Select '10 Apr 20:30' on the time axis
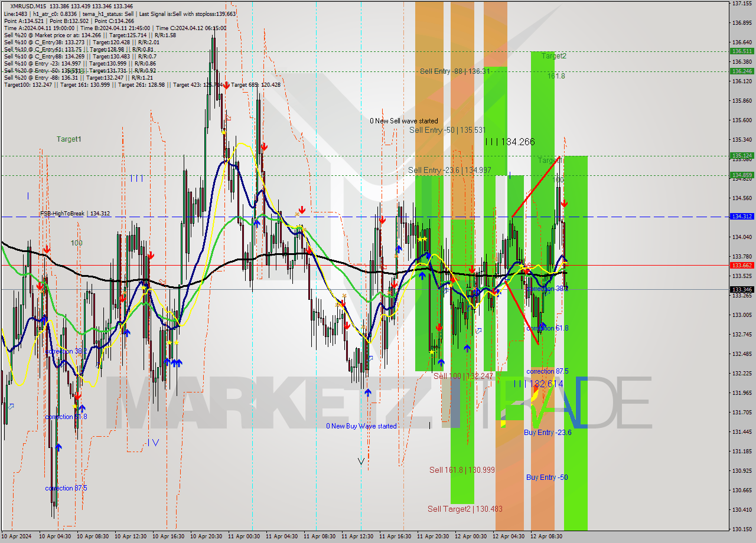This screenshot has width=756, height=543. pyautogui.click(x=207, y=537)
